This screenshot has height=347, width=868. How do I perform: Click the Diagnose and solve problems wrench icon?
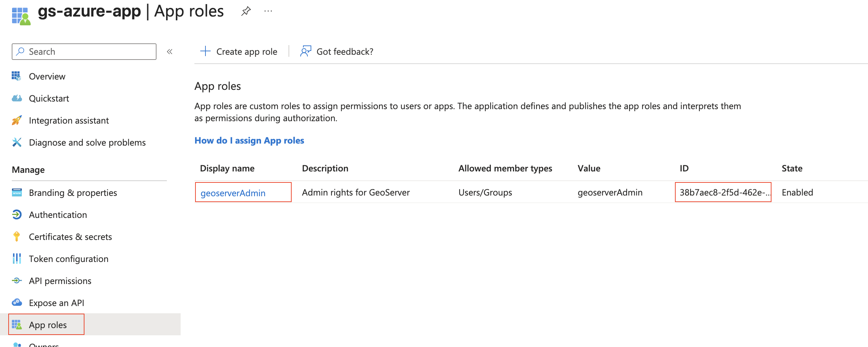pos(17,142)
